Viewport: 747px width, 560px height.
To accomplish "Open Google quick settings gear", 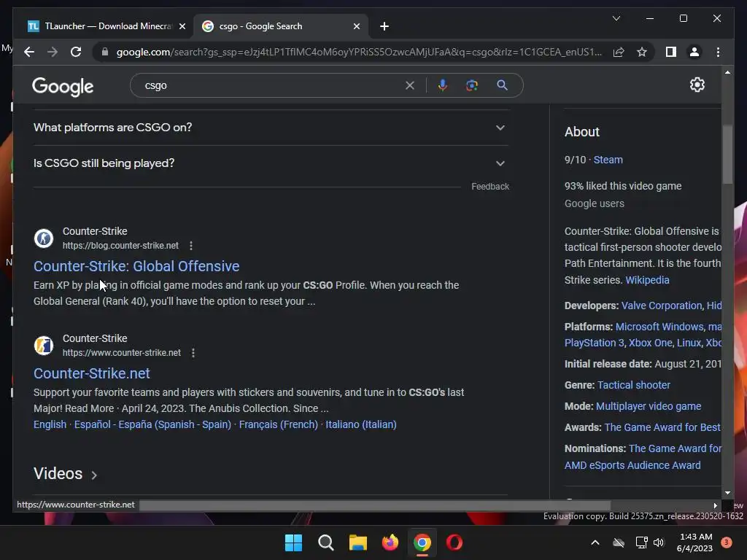I will pos(697,85).
